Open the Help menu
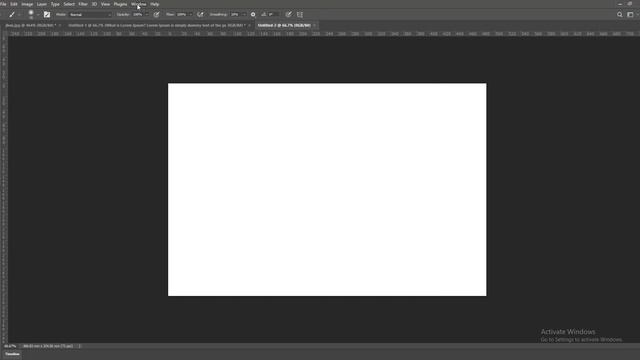Image resolution: width=640 pixels, height=360 pixels. [155, 4]
